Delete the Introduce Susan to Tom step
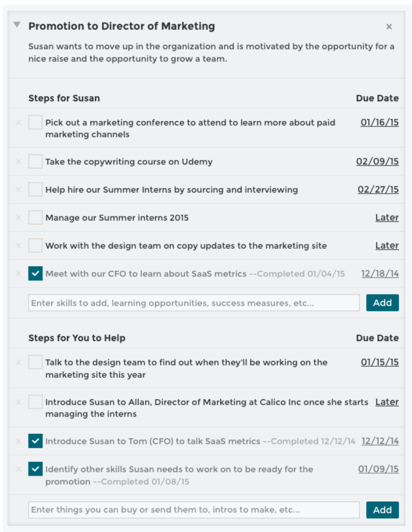412x532 pixels. (19, 441)
